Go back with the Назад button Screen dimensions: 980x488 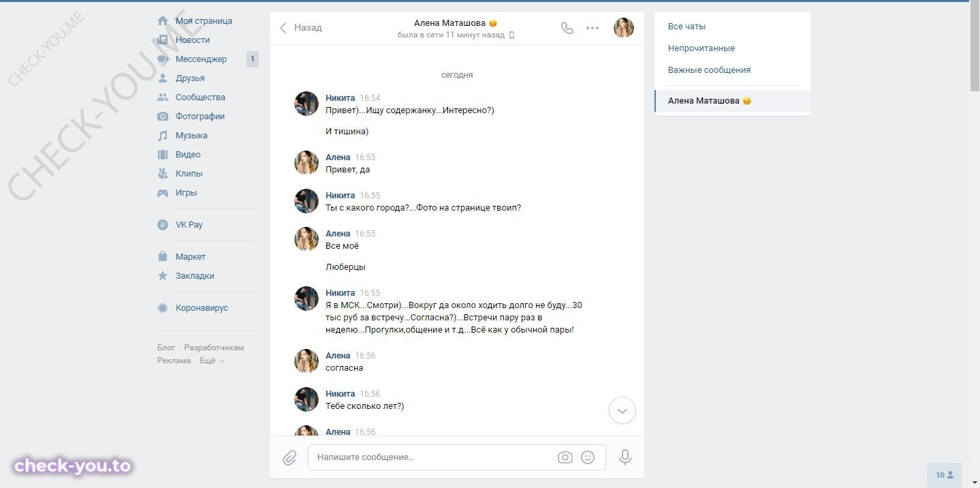(301, 28)
